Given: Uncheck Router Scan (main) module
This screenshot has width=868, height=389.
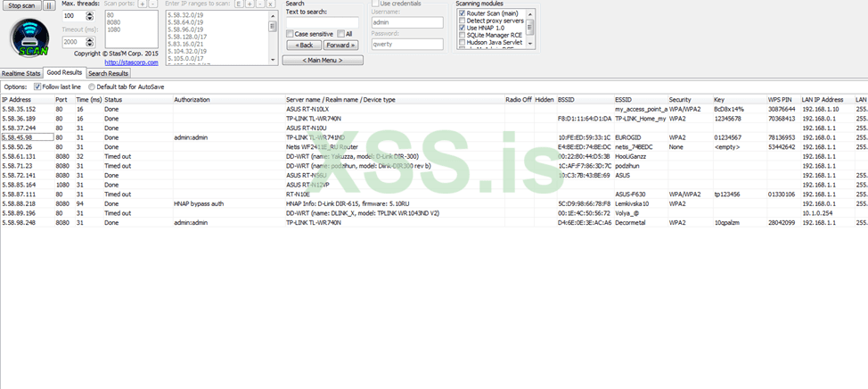Looking at the screenshot, I should click(x=463, y=12).
